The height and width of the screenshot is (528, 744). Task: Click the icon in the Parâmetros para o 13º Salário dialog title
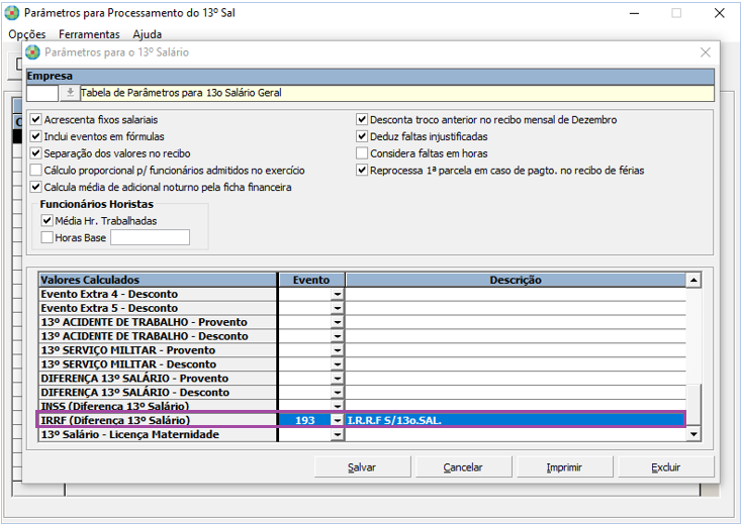point(33,52)
